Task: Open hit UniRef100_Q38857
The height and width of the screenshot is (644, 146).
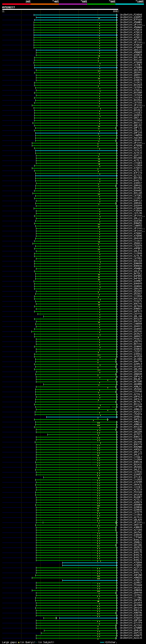Action: [x=131, y=17]
